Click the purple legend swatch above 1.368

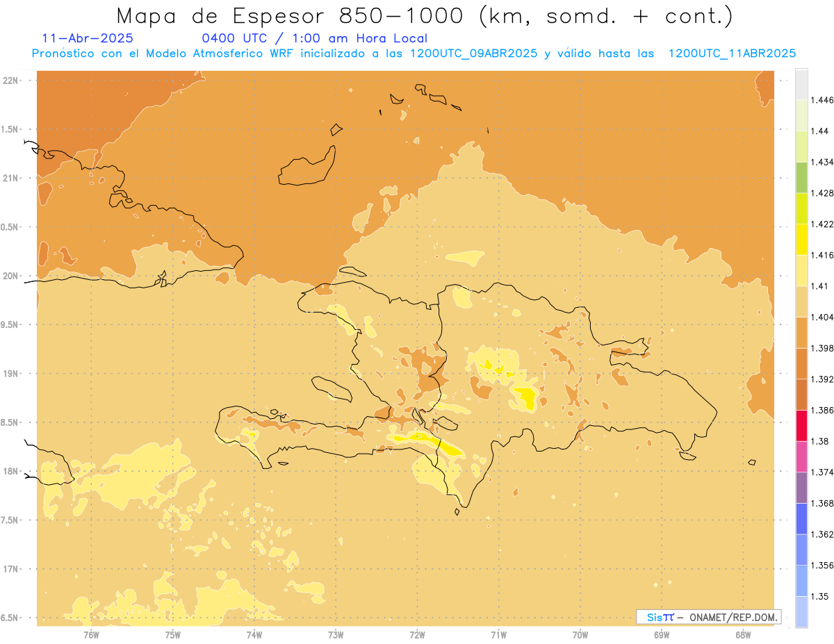(801, 488)
